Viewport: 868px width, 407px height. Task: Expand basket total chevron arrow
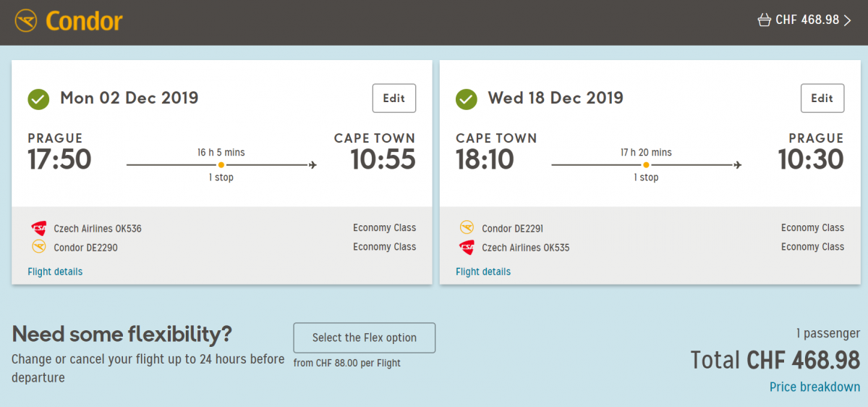[x=848, y=20]
